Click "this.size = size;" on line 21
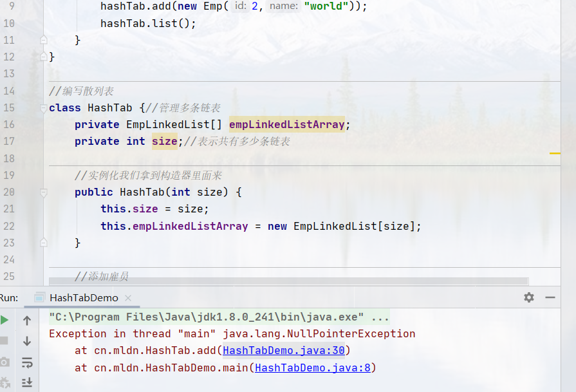The image size is (576, 392). 154,209
